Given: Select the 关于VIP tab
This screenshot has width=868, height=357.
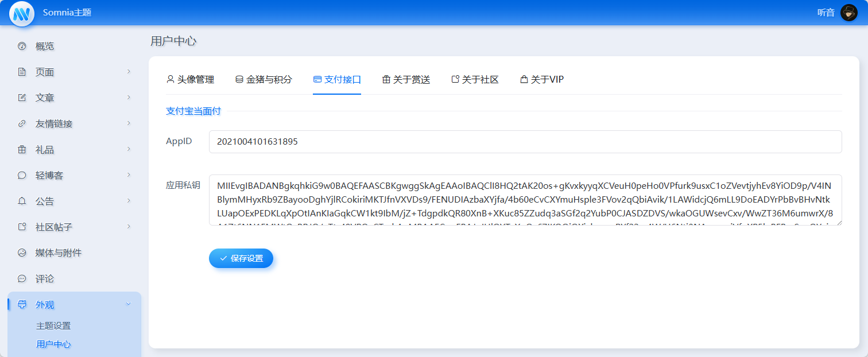Looking at the screenshot, I should (541, 80).
